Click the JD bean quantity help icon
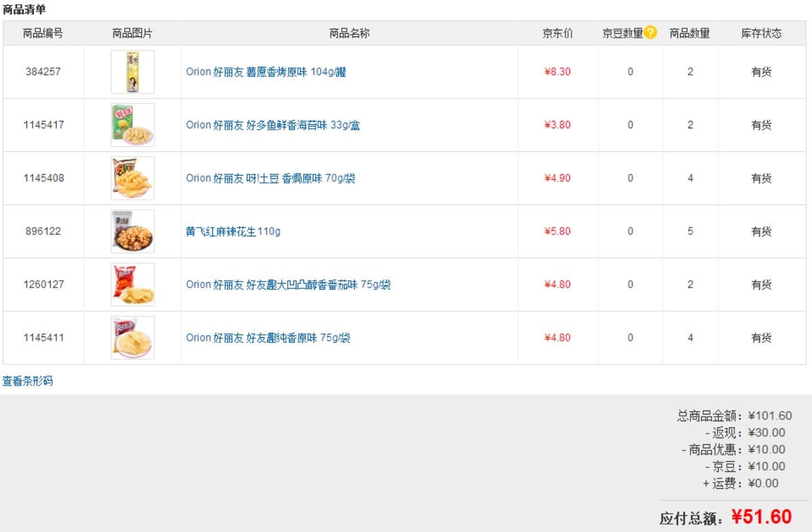The image size is (812, 532). (650, 32)
